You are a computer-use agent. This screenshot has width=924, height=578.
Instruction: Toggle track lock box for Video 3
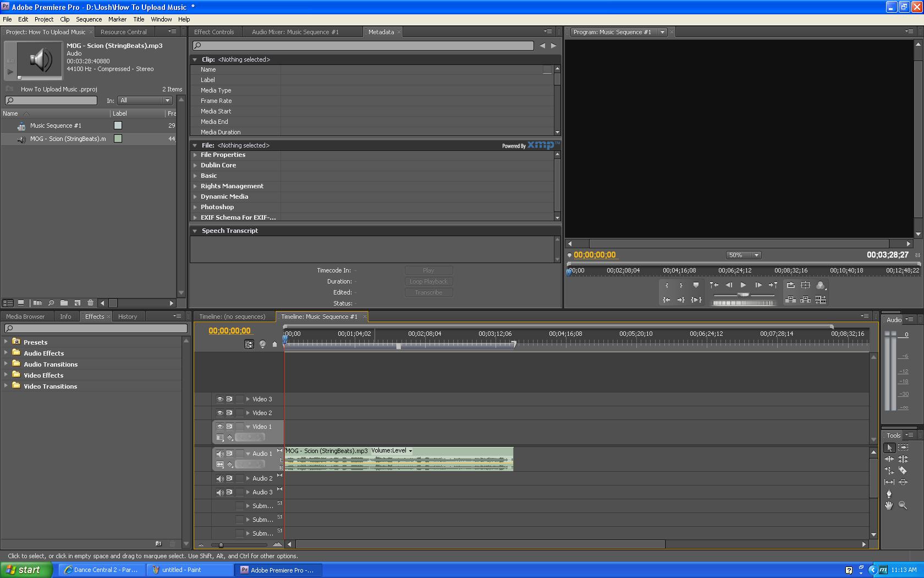(239, 399)
